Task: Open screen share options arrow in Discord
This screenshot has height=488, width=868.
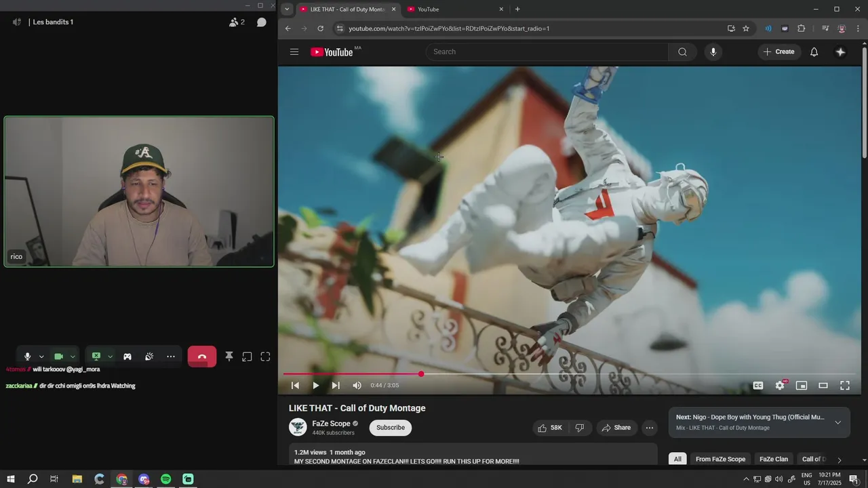Action: 110,357
